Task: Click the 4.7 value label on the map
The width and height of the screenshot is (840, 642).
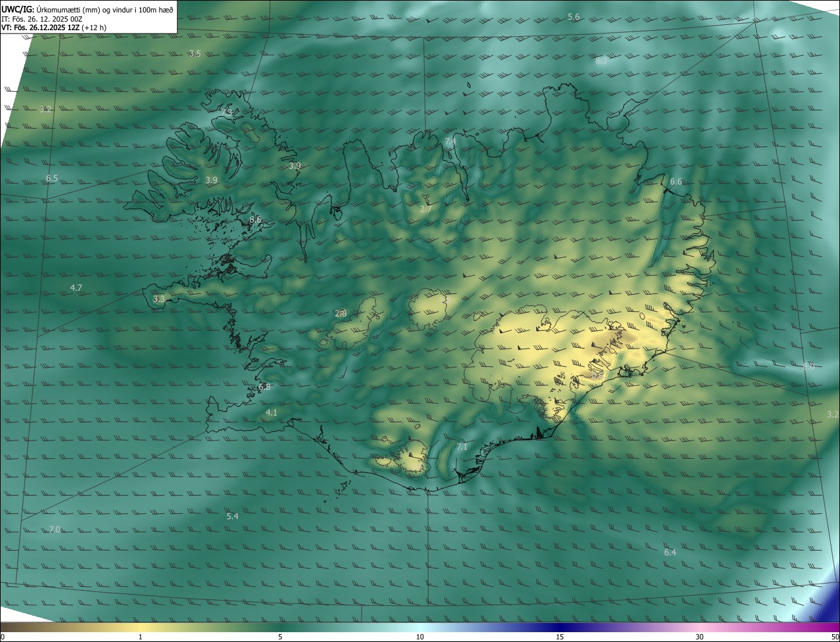Action: click(76, 288)
